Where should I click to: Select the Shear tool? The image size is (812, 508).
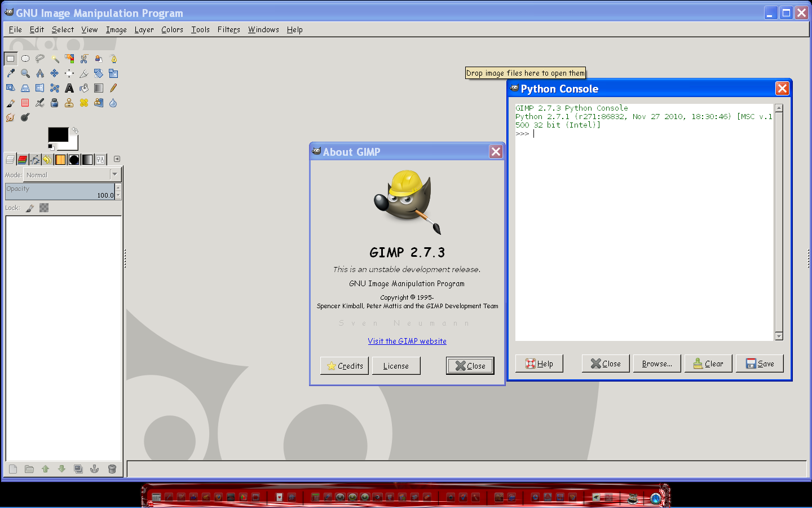[x=11, y=88]
